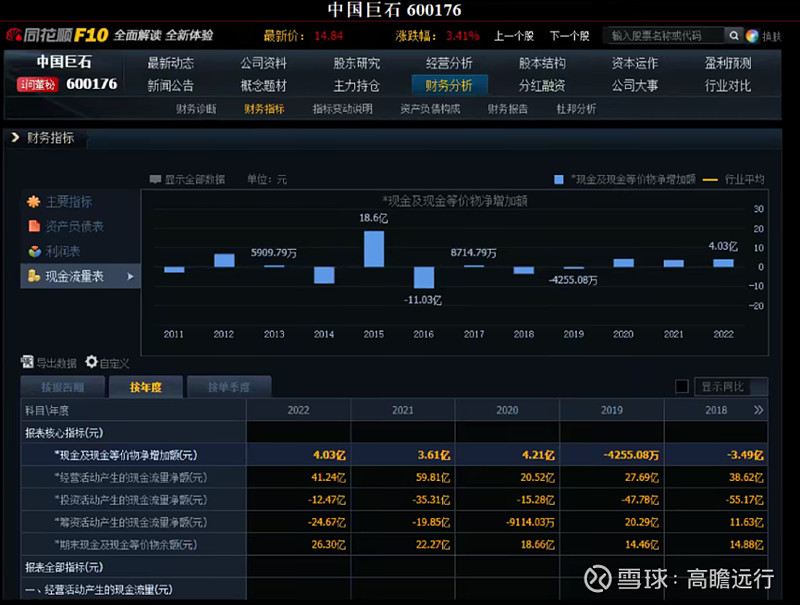Click the 2015 chart bar labeled 18.6亿
The width and height of the screenshot is (800, 605).
[x=374, y=249]
